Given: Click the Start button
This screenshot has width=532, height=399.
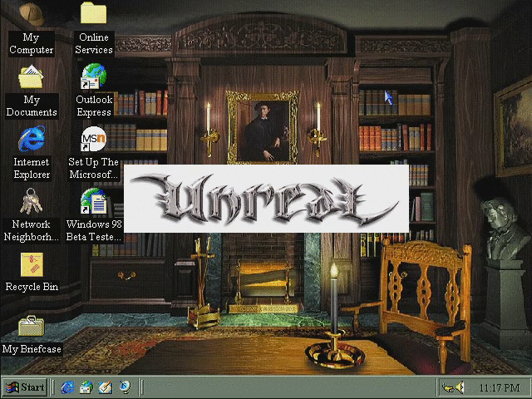Looking at the screenshot, I should coord(25,387).
